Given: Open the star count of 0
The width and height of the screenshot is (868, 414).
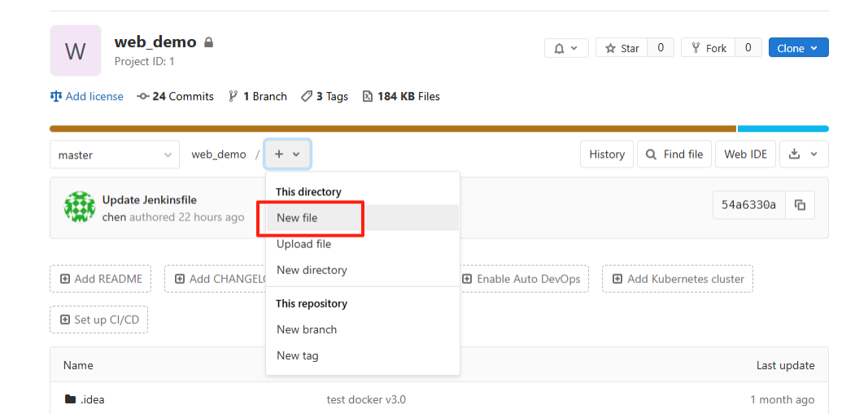Looking at the screenshot, I should [661, 48].
